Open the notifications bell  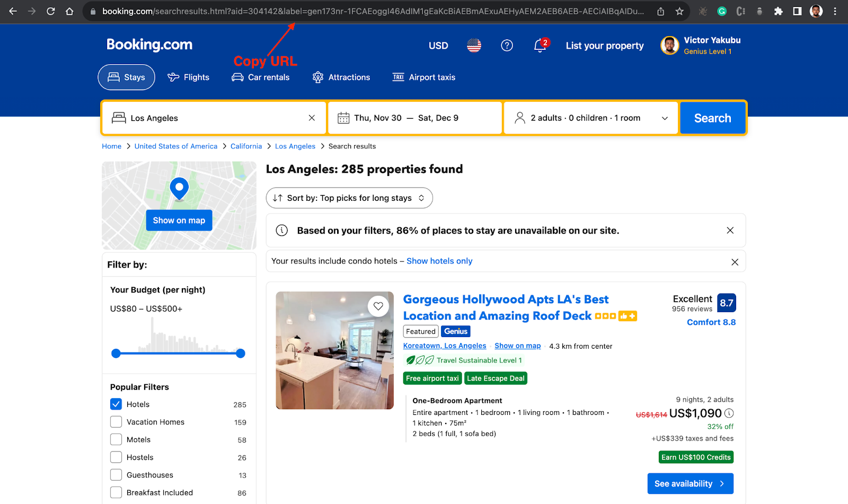(x=540, y=46)
